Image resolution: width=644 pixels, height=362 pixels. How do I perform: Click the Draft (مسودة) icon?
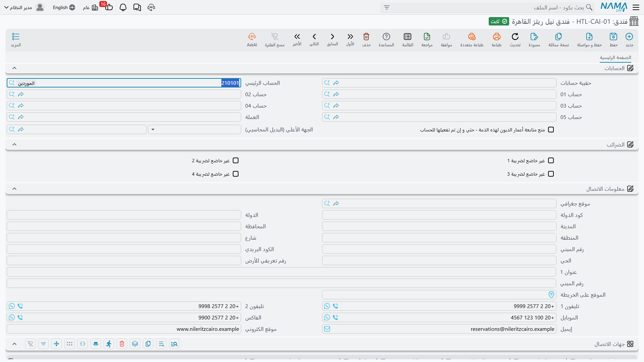(534, 37)
